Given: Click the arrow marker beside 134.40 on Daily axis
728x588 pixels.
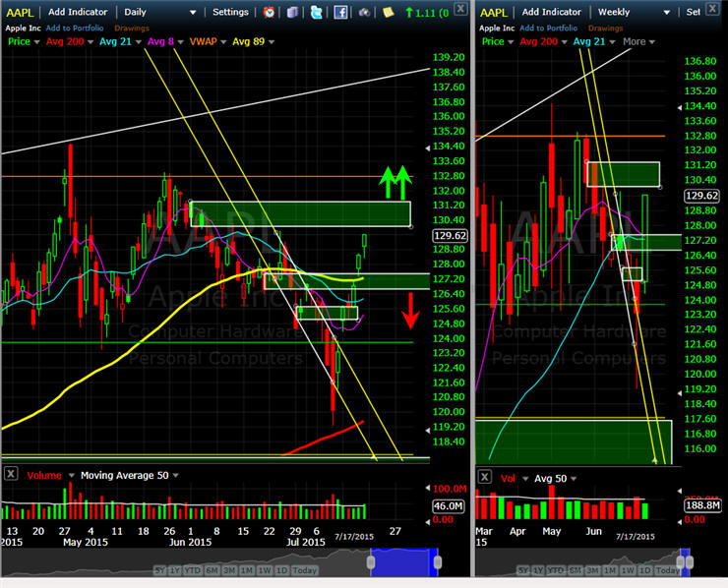Looking at the screenshot, I should (428, 148).
